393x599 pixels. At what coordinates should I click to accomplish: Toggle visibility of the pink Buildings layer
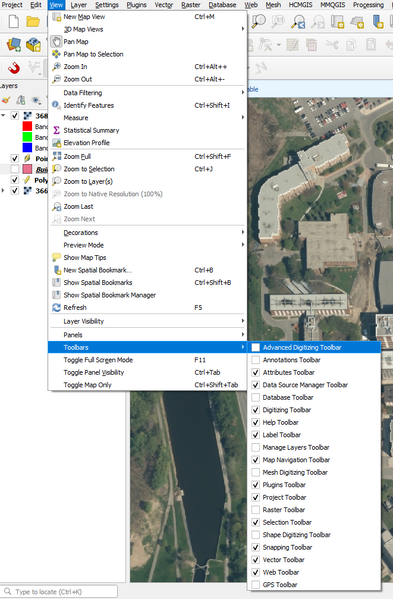pyautogui.click(x=15, y=169)
